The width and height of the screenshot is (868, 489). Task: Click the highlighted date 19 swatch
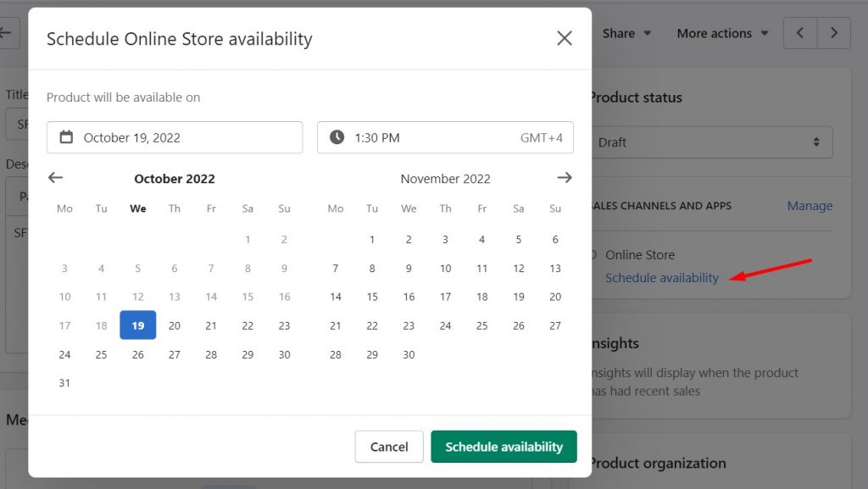[137, 325]
